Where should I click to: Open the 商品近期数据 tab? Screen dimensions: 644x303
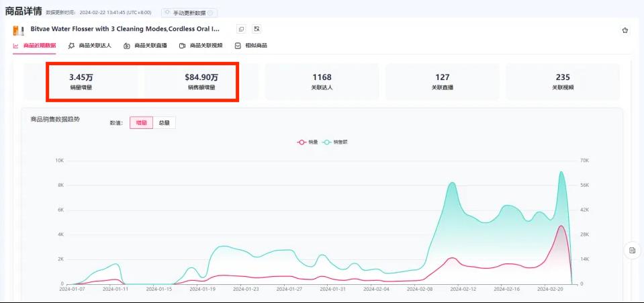(x=39, y=46)
